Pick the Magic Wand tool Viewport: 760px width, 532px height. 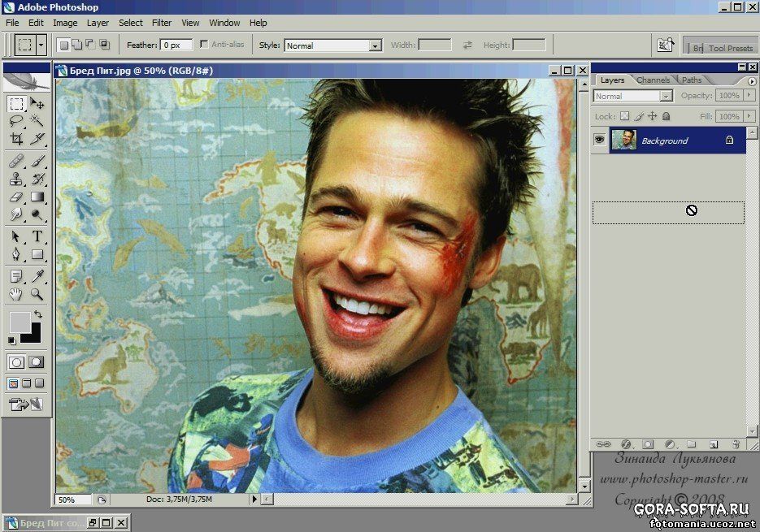click(37, 121)
